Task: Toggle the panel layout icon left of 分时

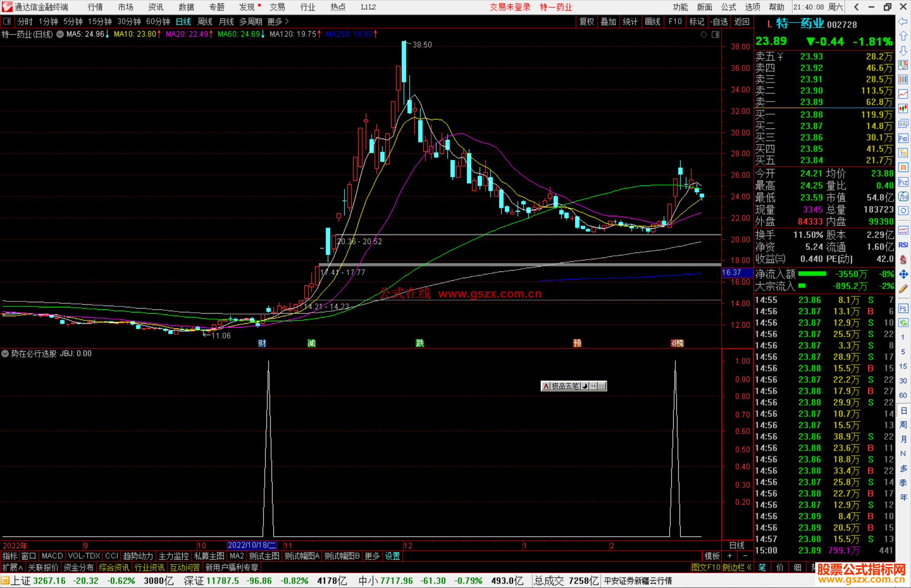Action: tap(7, 21)
